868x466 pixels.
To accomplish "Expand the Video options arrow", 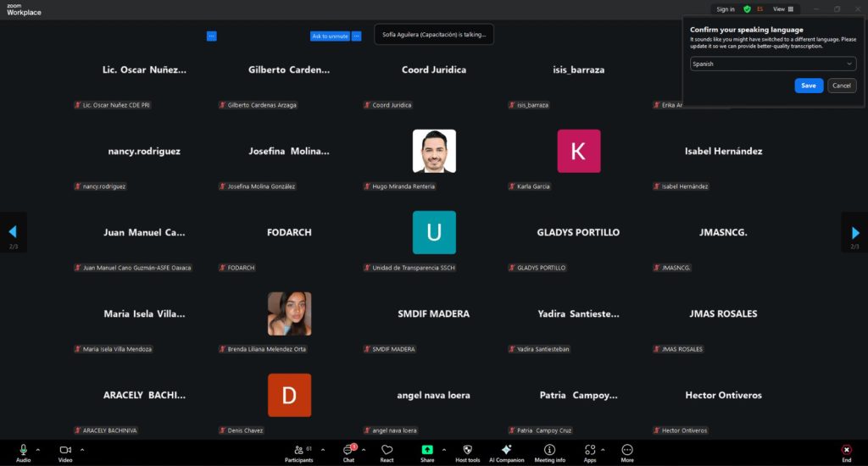I will [82, 449].
